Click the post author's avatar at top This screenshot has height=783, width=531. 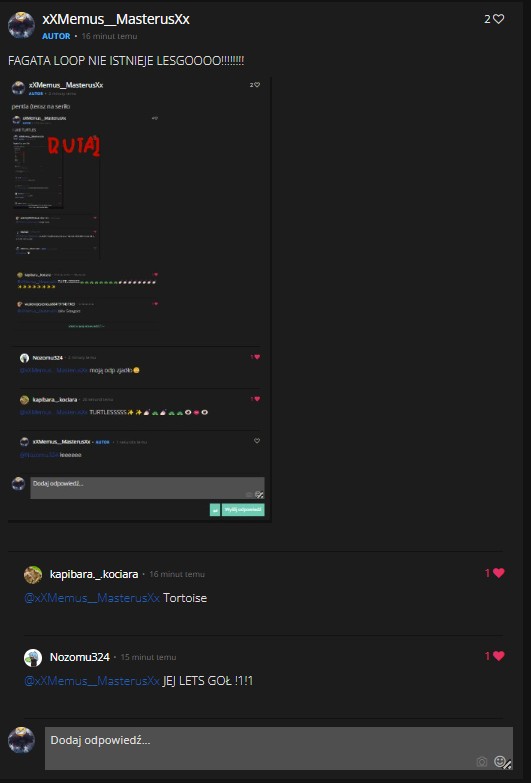coord(21,25)
